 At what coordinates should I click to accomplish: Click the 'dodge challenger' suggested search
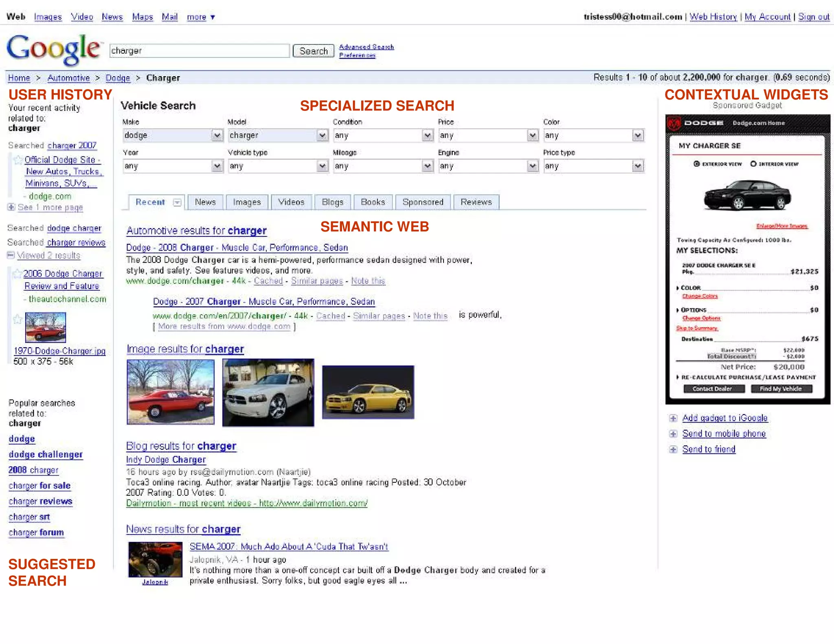coord(46,454)
